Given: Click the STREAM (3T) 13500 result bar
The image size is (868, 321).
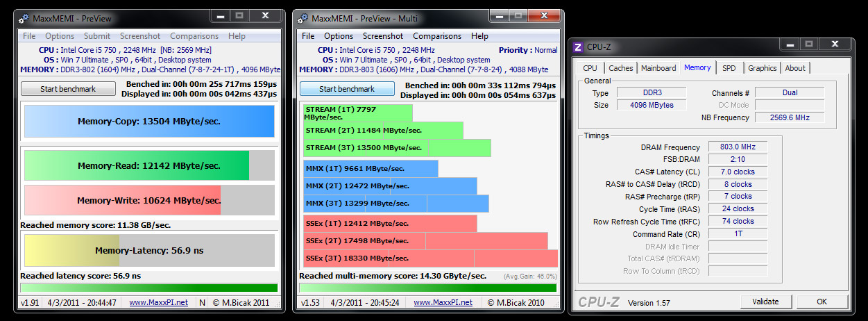Looking at the screenshot, I should (397, 148).
